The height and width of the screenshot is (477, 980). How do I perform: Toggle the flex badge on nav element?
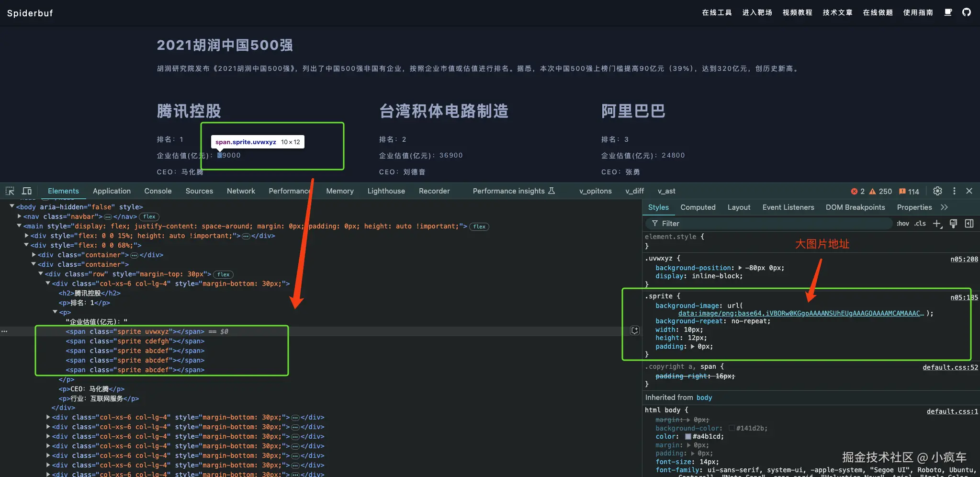click(149, 217)
